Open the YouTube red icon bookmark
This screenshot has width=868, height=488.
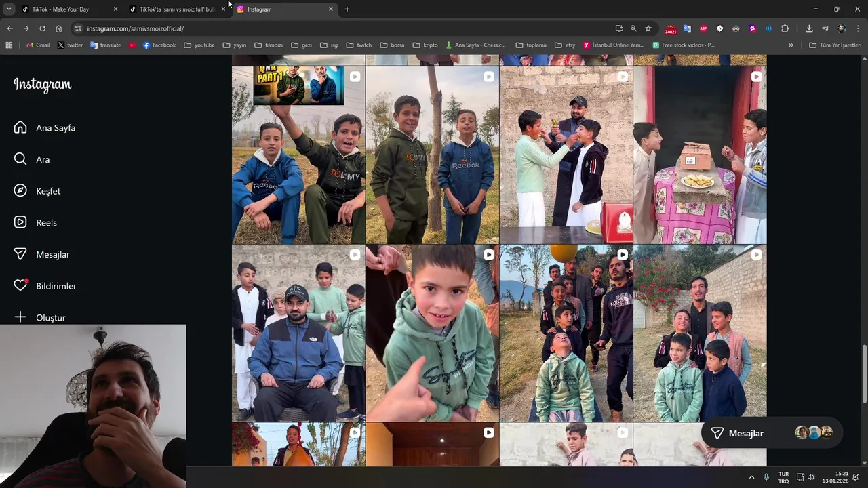[132, 45]
